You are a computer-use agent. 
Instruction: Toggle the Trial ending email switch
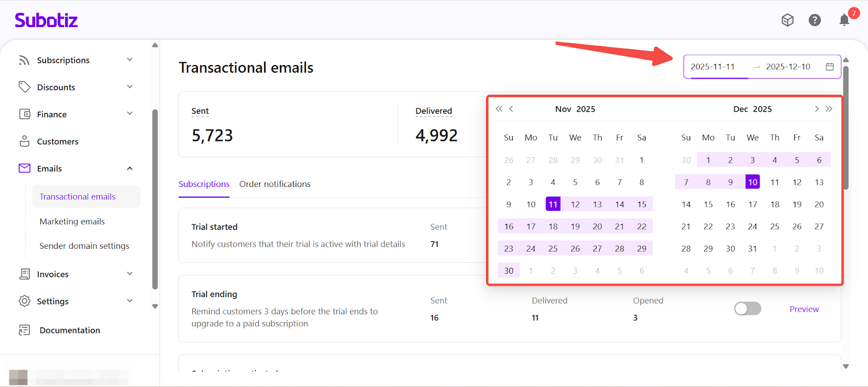click(747, 309)
